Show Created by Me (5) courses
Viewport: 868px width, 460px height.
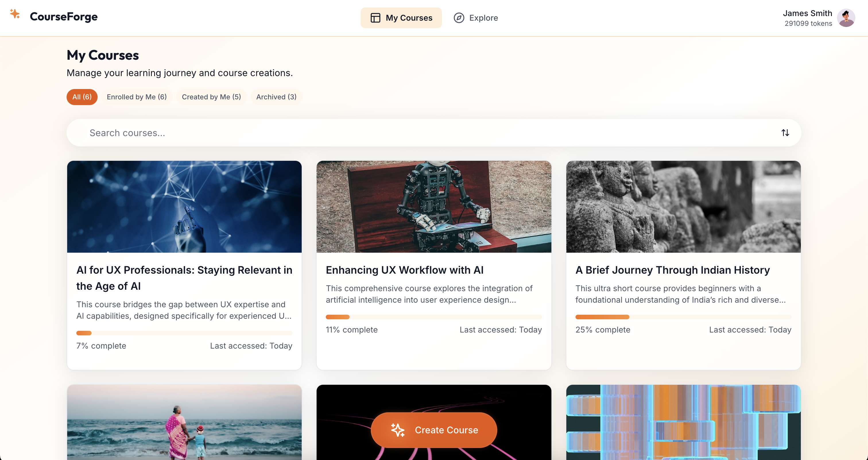pyautogui.click(x=211, y=97)
